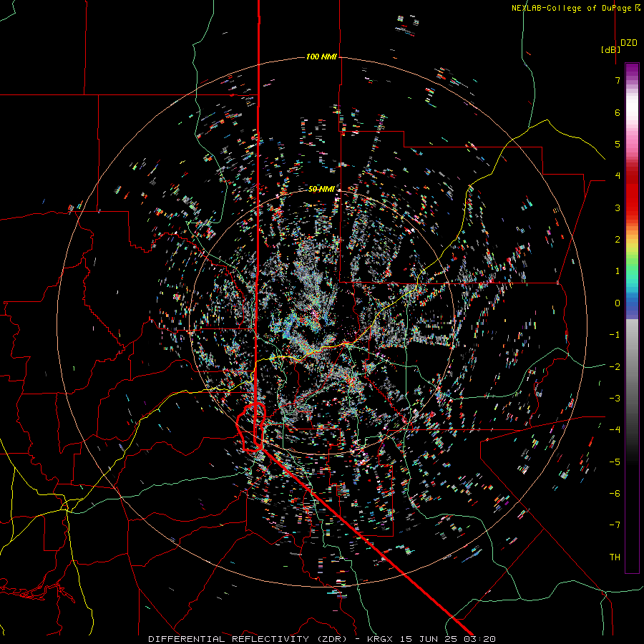Viewport: 644px width, 644px height.
Task: Click the 1 value on the color scale
Action: point(618,271)
